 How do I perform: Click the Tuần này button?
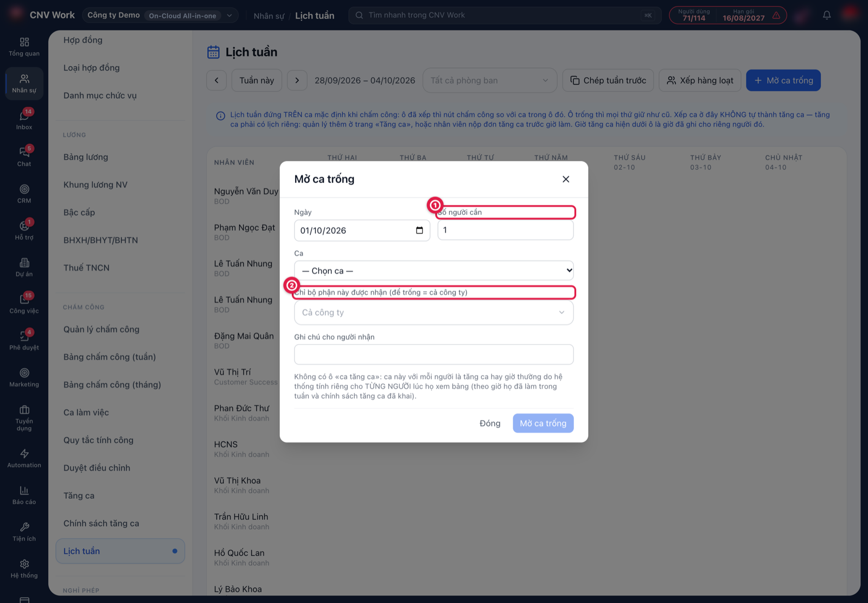coord(257,80)
